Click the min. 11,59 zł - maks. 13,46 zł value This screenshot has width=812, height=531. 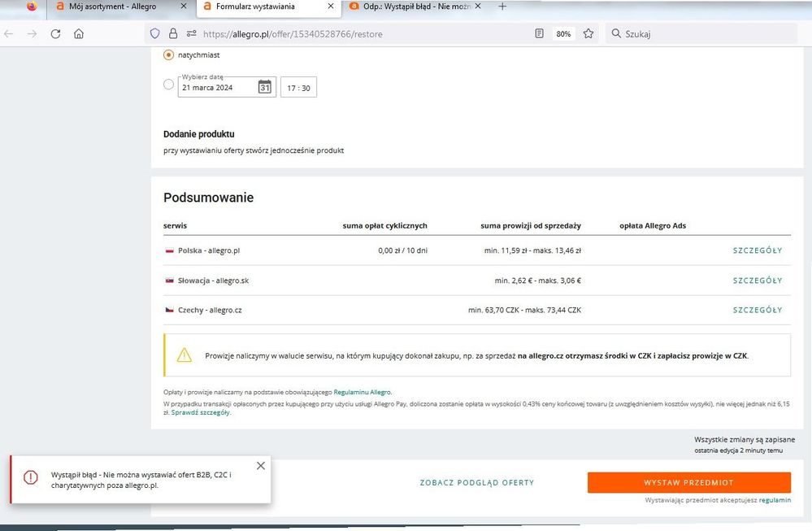coord(532,250)
